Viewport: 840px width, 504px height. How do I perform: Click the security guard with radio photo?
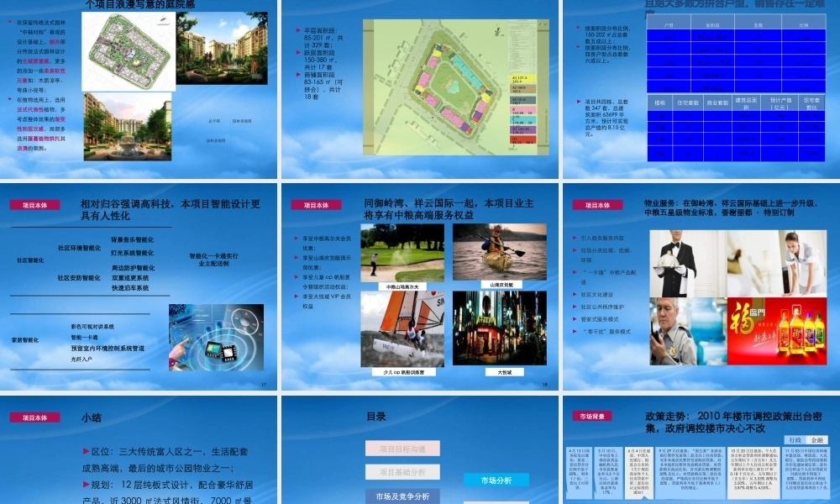tap(688, 332)
